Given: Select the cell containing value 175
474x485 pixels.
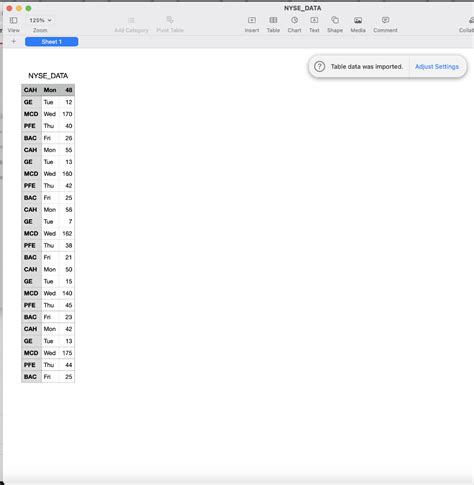Looking at the screenshot, I should (x=67, y=353).
